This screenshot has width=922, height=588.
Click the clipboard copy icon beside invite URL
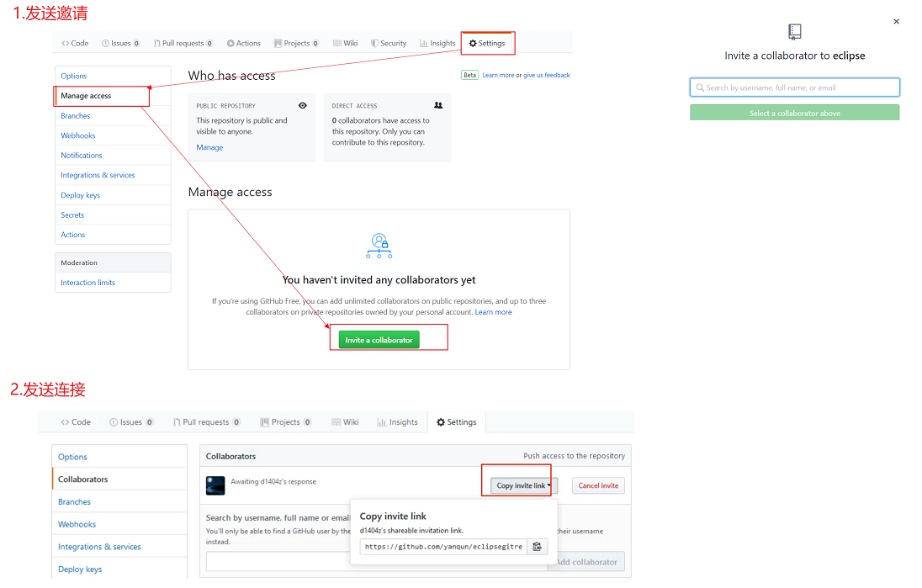tap(538, 547)
